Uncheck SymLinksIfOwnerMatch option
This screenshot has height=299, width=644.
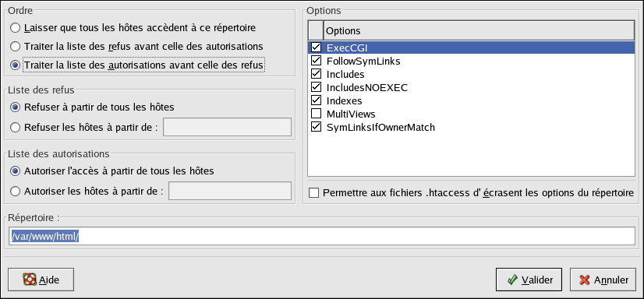click(x=317, y=127)
